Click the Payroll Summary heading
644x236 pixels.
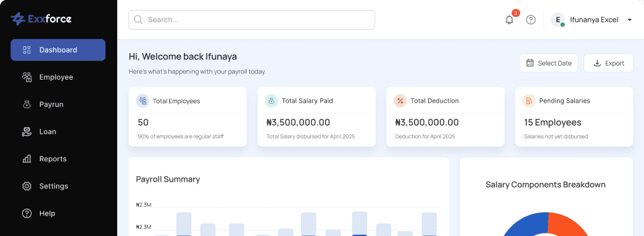click(168, 179)
